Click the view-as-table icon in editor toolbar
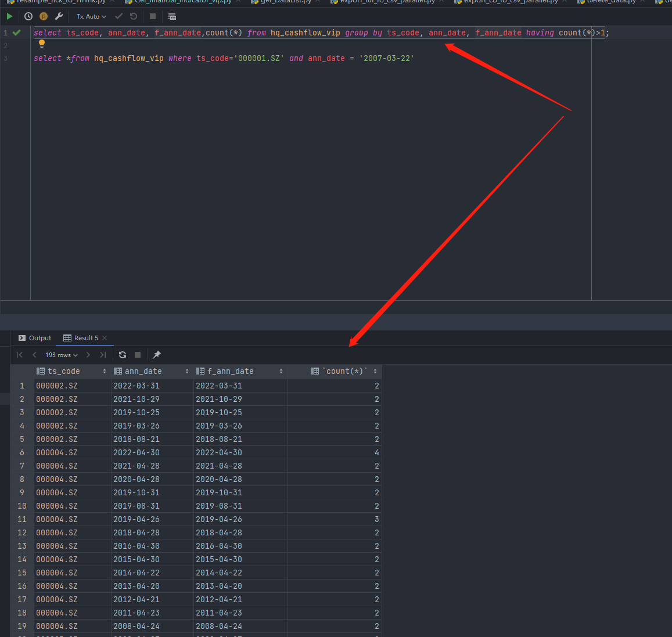This screenshot has height=637, width=672. click(x=172, y=16)
